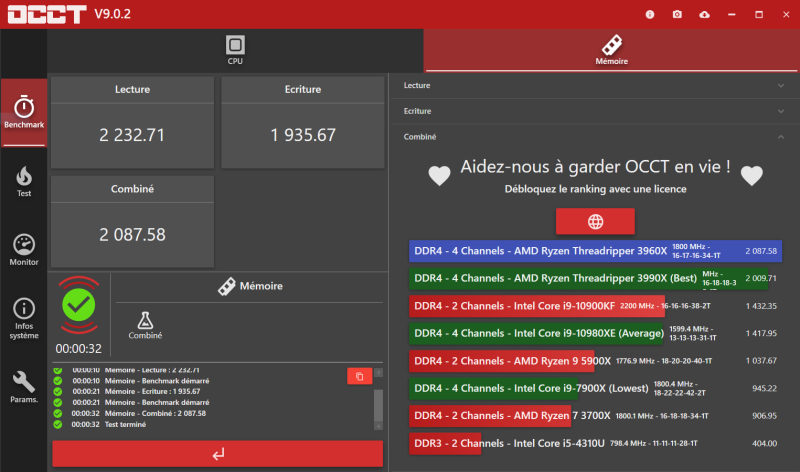Switch to the CPU benchmark tab
The width and height of the screenshot is (800, 472).
(235, 50)
